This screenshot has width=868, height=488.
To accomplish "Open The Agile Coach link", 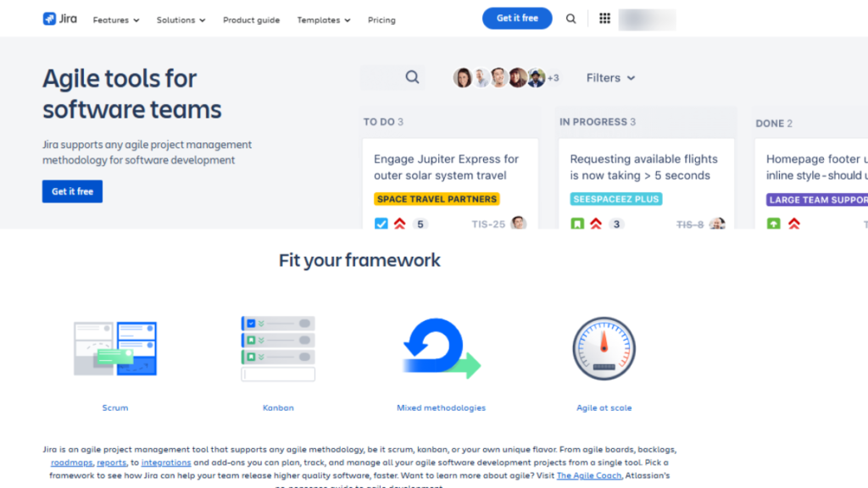I will [x=588, y=475].
